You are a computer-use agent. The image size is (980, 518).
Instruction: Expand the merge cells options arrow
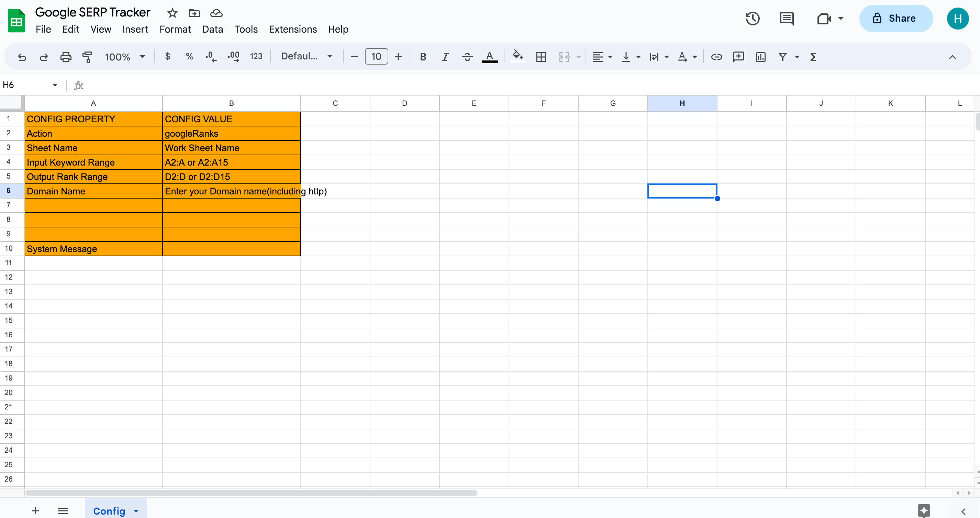[x=578, y=57]
